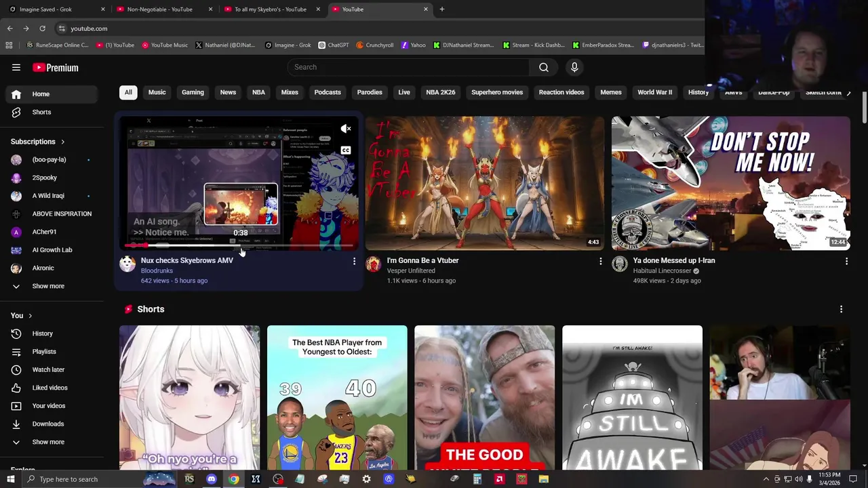The width and height of the screenshot is (868, 488).
Task: Show hidden system tray icons
Action: tap(766, 479)
